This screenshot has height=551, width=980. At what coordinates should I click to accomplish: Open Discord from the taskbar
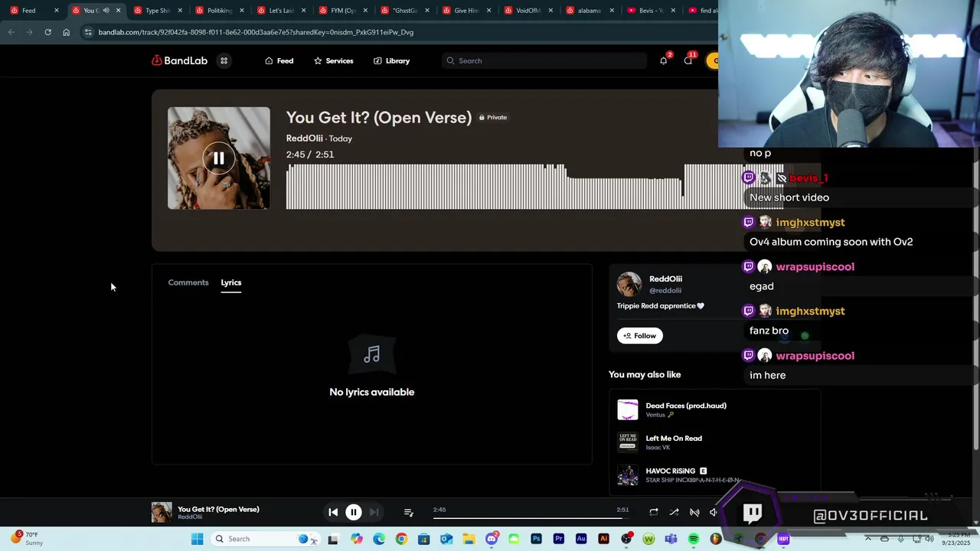pos(491,539)
